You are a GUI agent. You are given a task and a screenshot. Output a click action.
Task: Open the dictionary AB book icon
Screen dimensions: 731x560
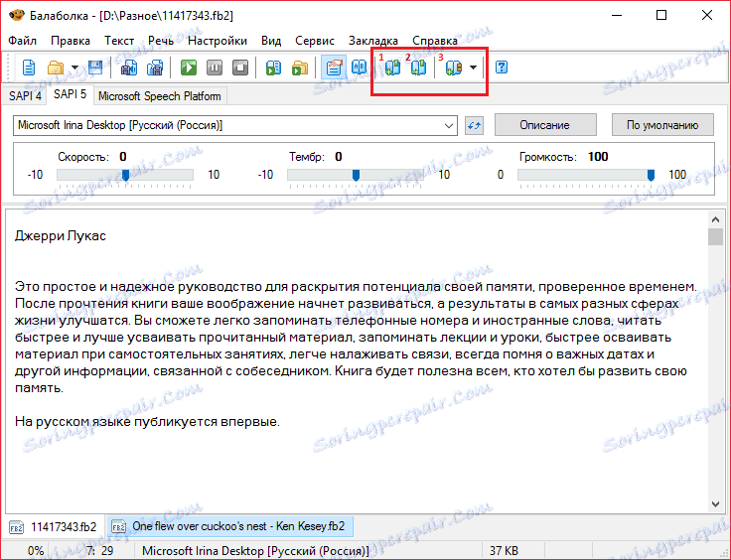pyautogui.click(x=359, y=68)
